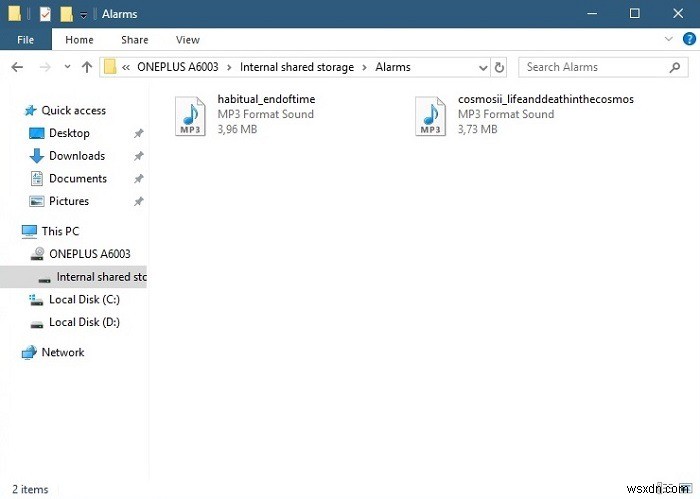Click ONEPLUS A6003 in the address path

[x=181, y=67]
